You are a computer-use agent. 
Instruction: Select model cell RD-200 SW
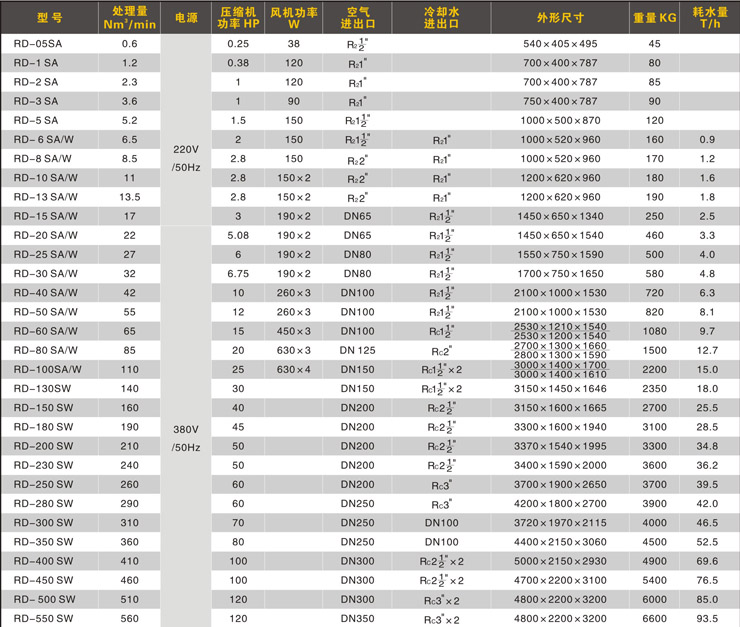[43, 446]
